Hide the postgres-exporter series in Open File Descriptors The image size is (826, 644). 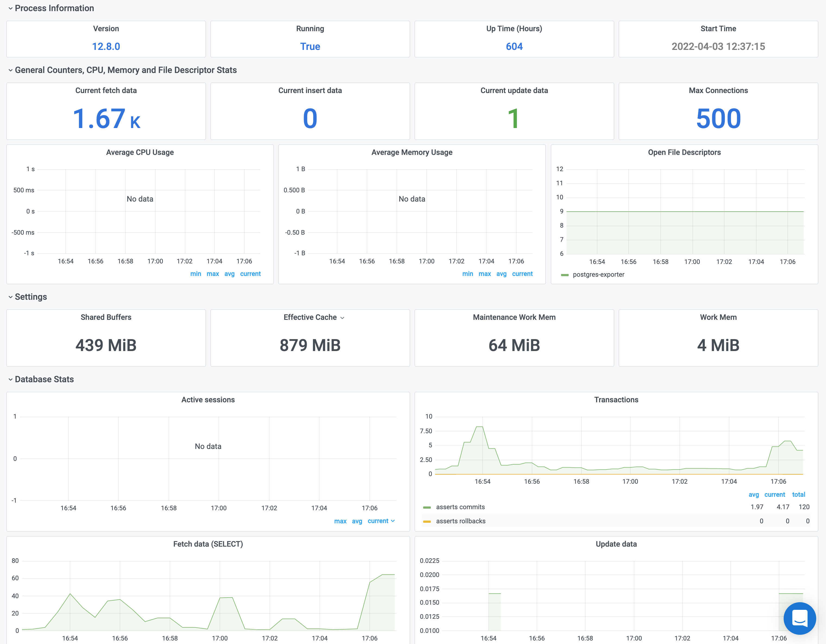[x=599, y=274]
